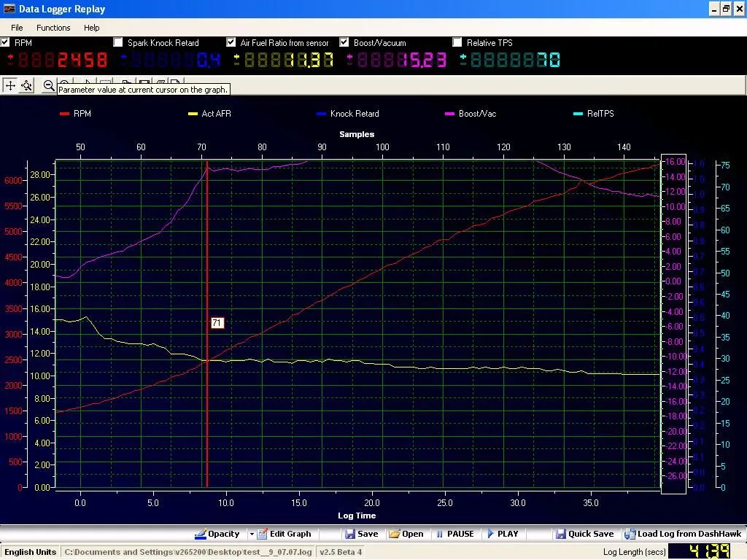Open the Edit Graph tool
747x560 pixels.
click(x=284, y=534)
